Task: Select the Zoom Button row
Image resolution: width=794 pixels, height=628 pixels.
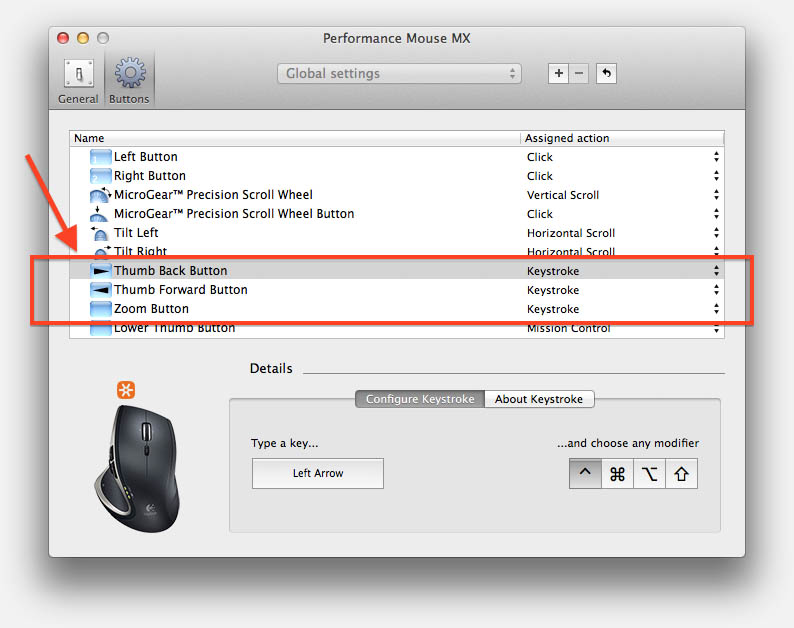Action: 396,309
